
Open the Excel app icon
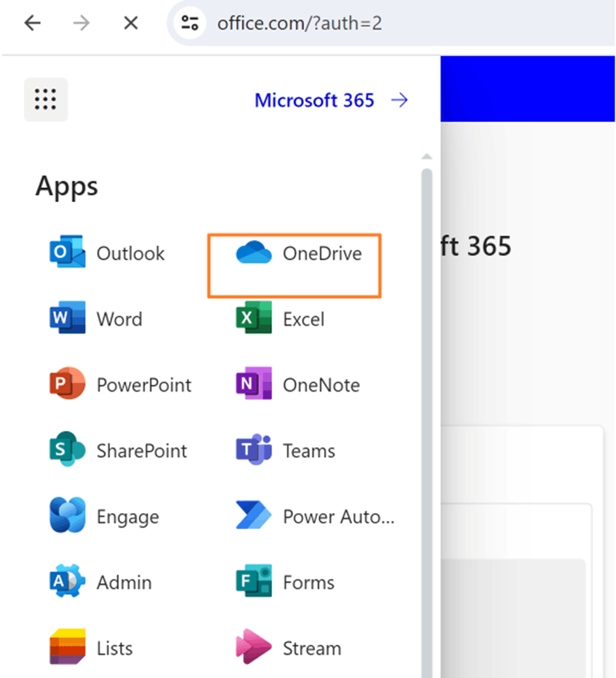click(254, 318)
